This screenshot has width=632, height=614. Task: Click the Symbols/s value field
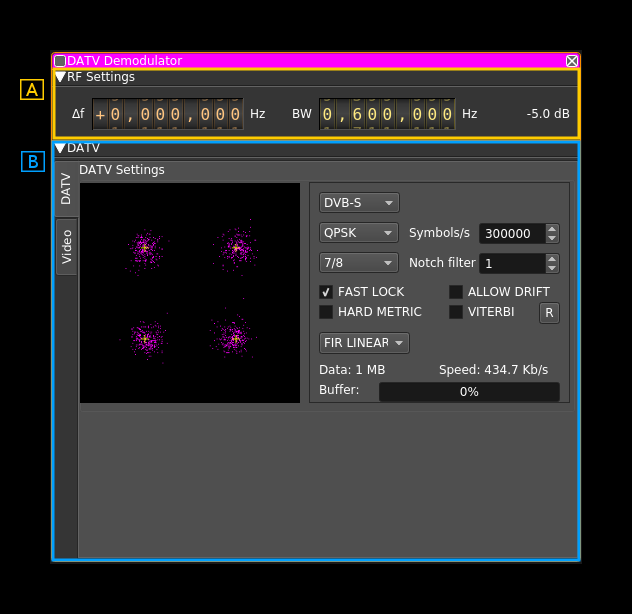[x=512, y=233]
